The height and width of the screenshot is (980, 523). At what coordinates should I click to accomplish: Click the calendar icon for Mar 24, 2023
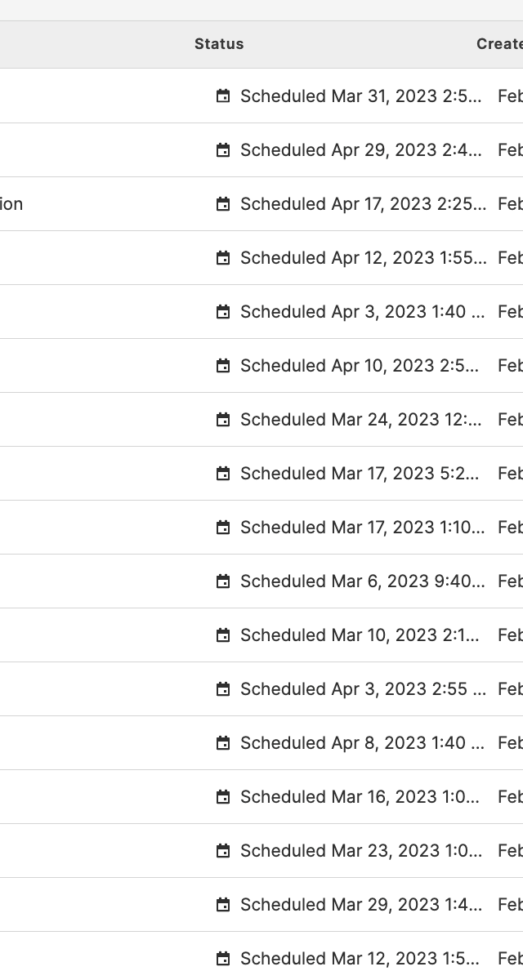coord(223,420)
